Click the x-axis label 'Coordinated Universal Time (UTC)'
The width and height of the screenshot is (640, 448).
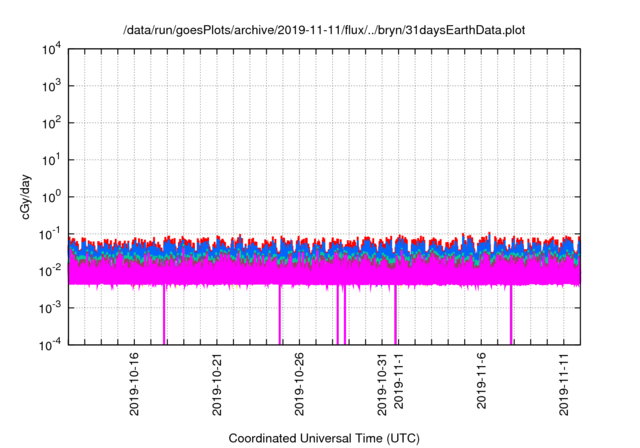pyautogui.click(x=324, y=438)
